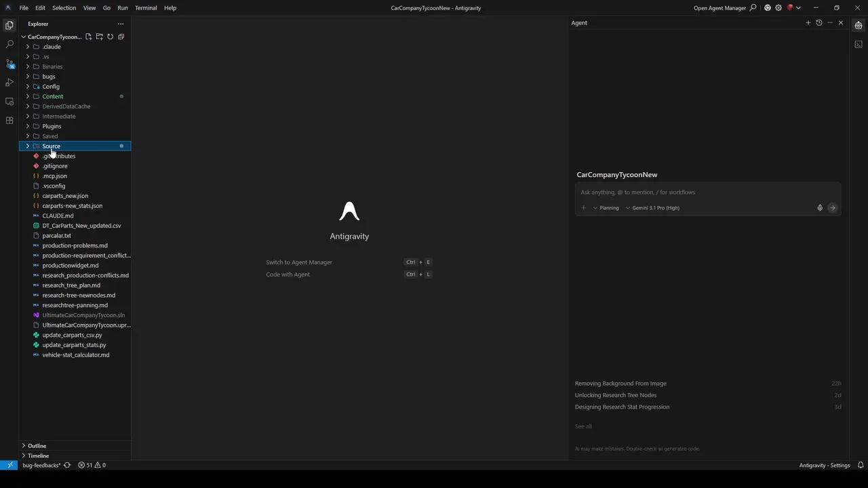
Task: Open the Help menu
Action: point(170,7)
